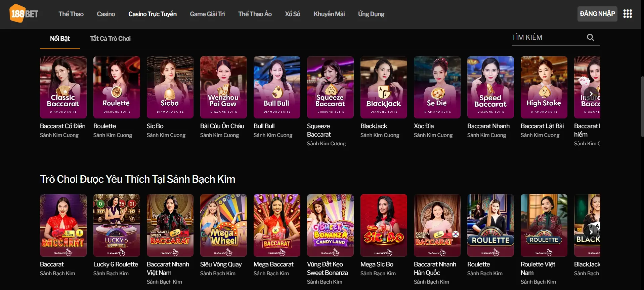Open Casino menu item
Screen dimensions: 644x290
point(106,14)
